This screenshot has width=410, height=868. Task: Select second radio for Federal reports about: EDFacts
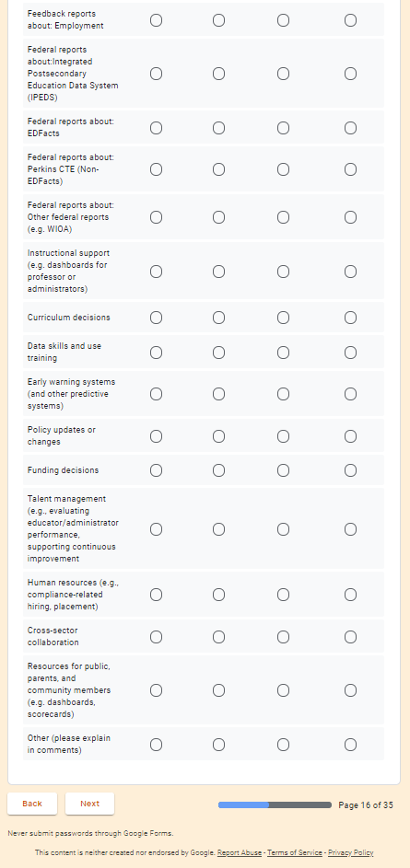[x=219, y=128]
